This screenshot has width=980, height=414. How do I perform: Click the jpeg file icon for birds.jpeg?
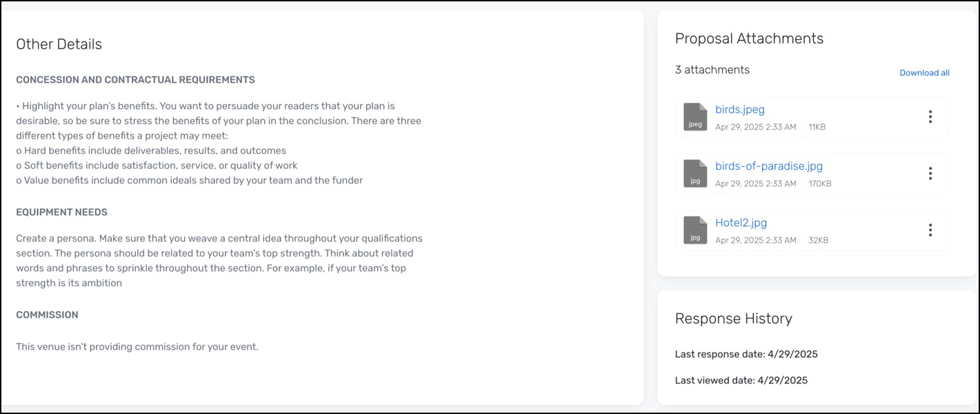pyautogui.click(x=695, y=117)
